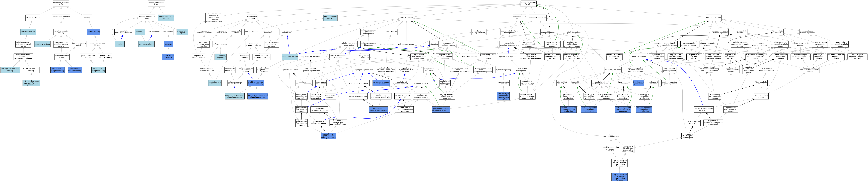
Task: Select the plasma membrane node
Action: coord(146,44)
